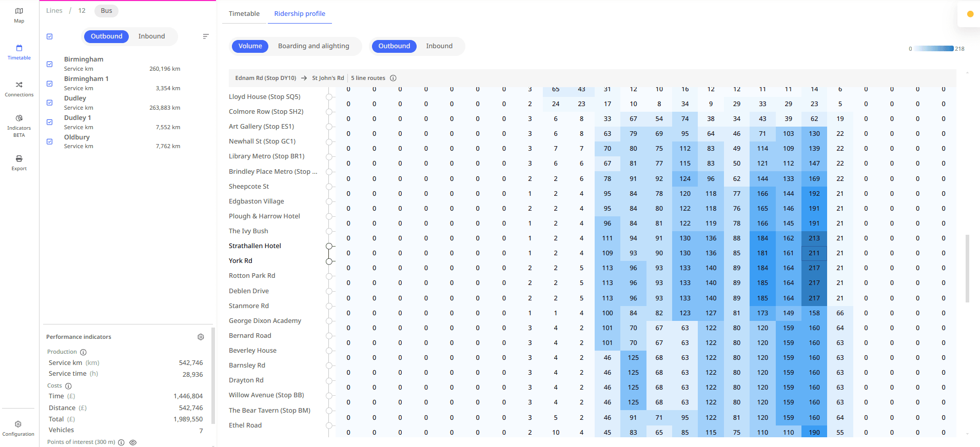Switch to Boarding and alighting view
The width and height of the screenshot is (980, 447).
click(x=313, y=46)
